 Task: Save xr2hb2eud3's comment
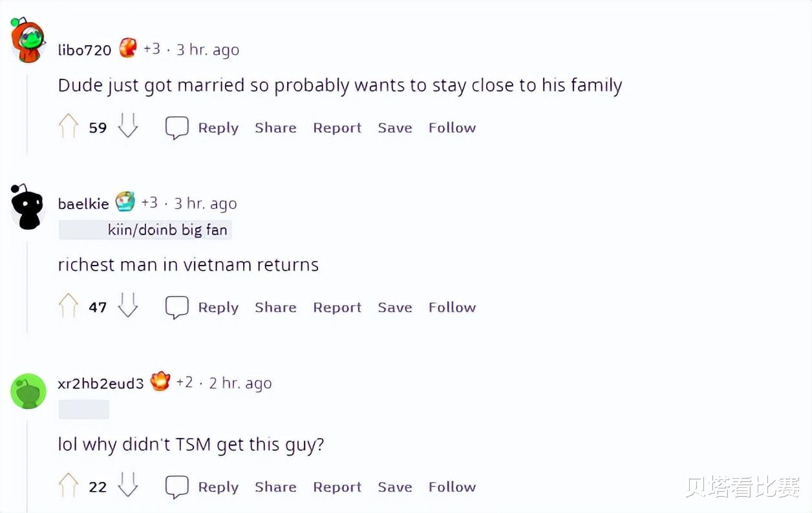pyautogui.click(x=395, y=487)
